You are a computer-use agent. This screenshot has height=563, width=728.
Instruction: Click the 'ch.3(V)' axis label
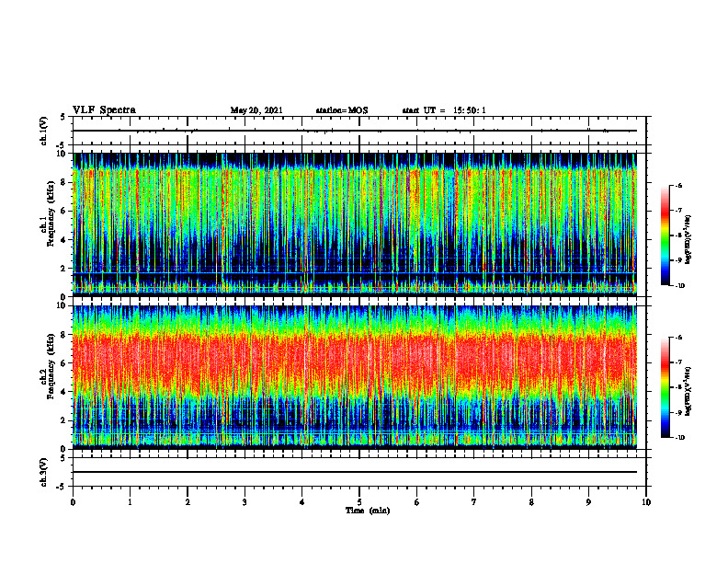[44, 472]
